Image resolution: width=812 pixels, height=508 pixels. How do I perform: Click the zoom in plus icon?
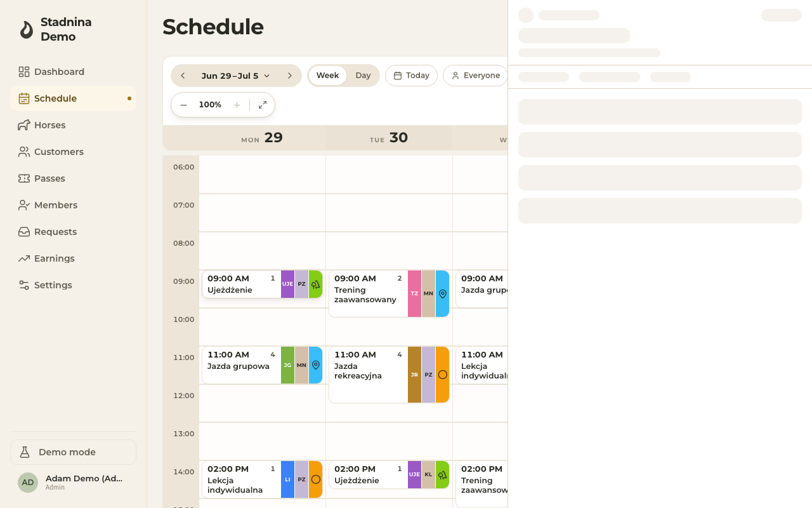[237, 105]
